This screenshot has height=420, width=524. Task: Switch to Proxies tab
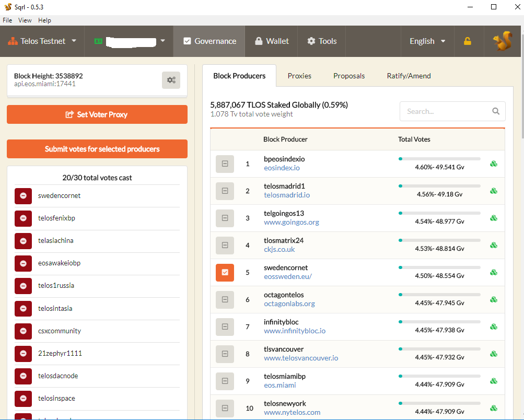(299, 76)
